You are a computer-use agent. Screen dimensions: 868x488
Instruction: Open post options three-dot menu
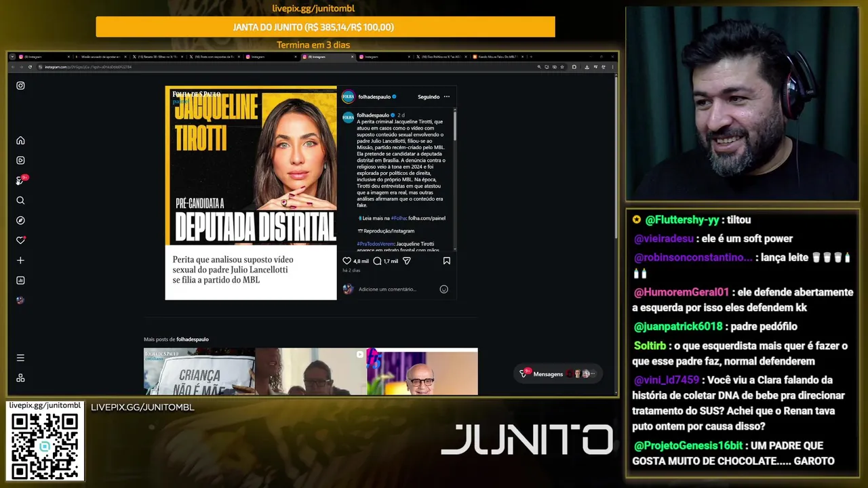(446, 97)
